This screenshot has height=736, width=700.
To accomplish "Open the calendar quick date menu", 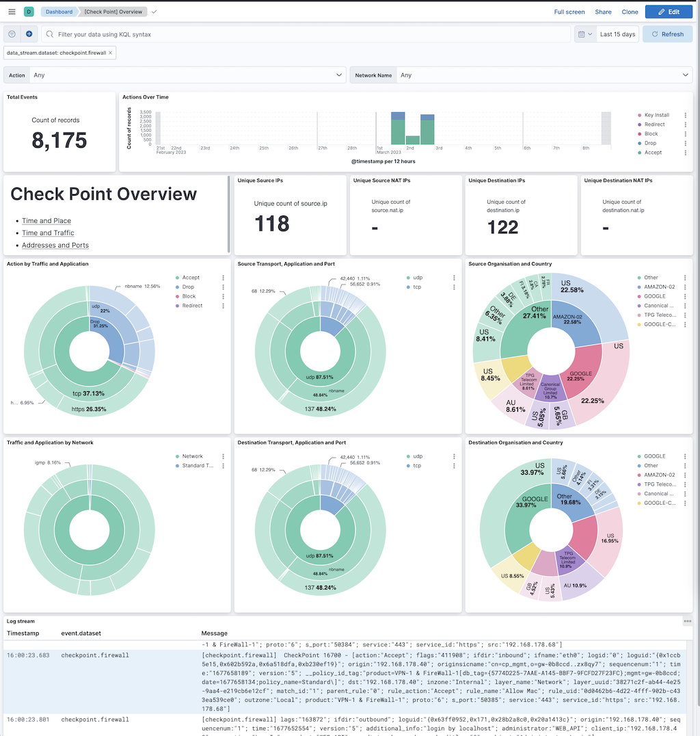I will pyautogui.click(x=584, y=34).
